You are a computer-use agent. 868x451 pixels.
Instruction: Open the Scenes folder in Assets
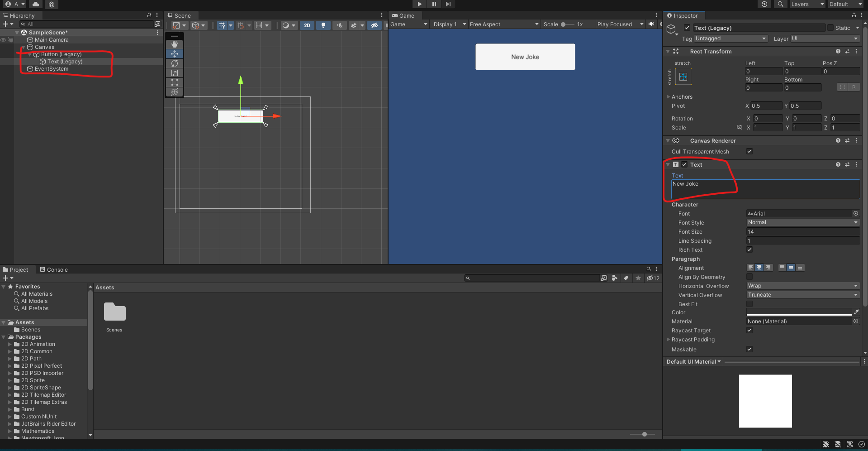click(x=114, y=312)
